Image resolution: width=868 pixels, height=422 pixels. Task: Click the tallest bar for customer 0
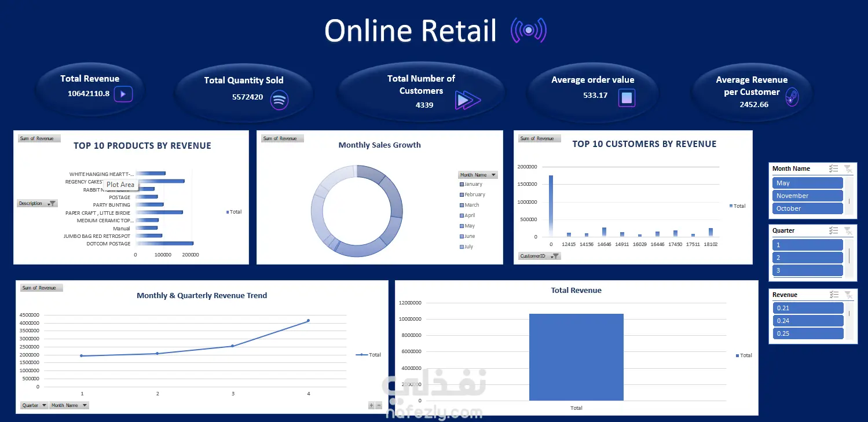tap(551, 206)
